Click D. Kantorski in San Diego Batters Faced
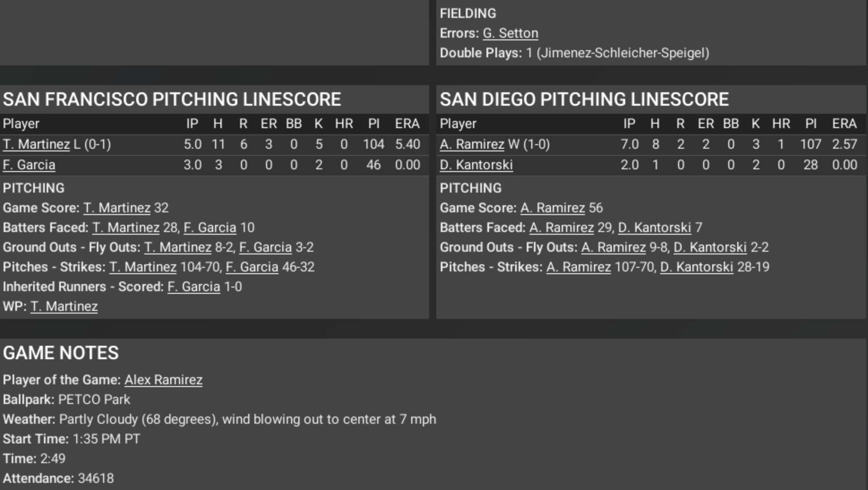This screenshot has height=490, width=868. coord(654,228)
